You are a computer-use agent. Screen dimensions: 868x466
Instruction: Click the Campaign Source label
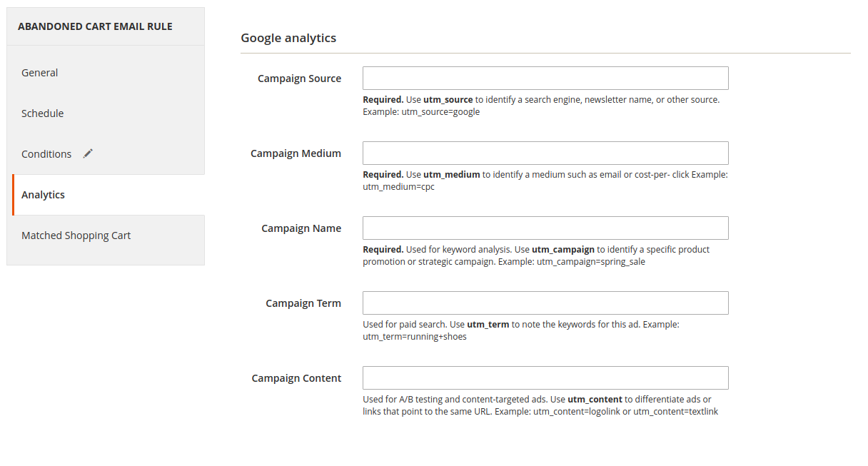(299, 78)
